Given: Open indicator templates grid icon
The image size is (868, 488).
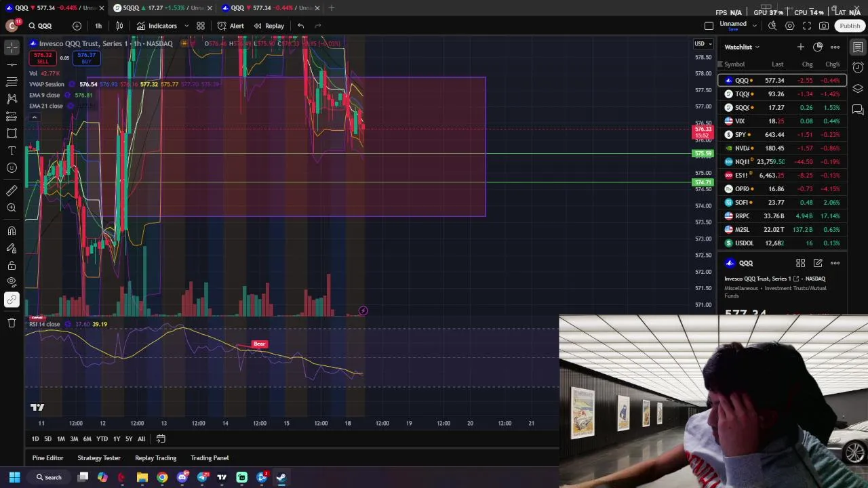Looking at the screenshot, I should coord(201,26).
